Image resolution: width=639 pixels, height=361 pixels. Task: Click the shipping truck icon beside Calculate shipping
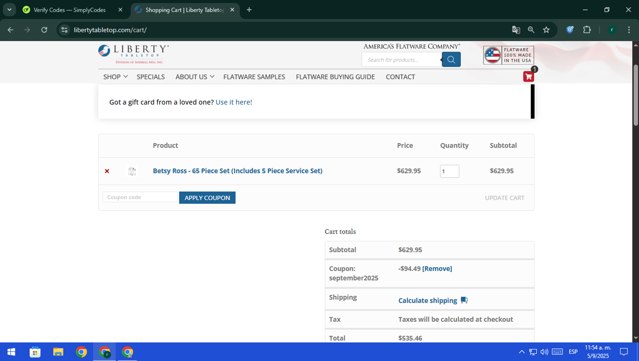click(x=464, y=300)
